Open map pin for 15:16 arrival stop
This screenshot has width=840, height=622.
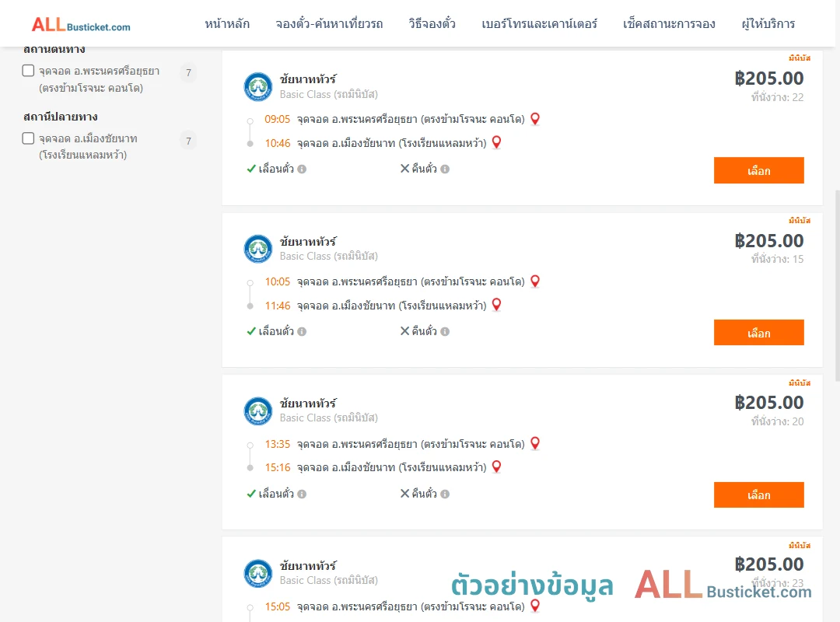496,467
